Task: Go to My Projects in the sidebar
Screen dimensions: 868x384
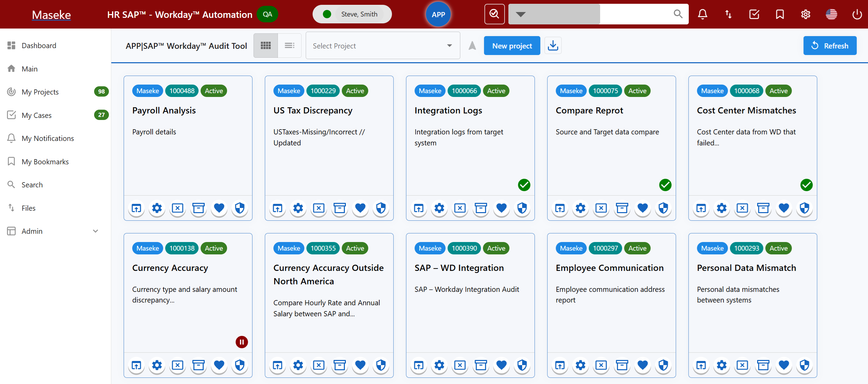Action: (40, 92)
